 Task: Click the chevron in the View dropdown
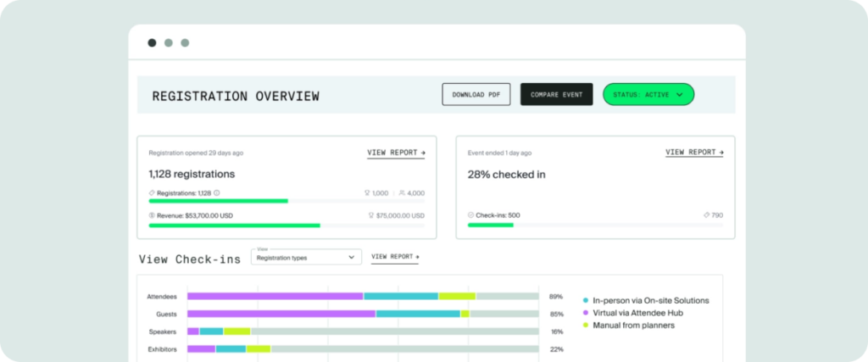click(x=351, y=258)
